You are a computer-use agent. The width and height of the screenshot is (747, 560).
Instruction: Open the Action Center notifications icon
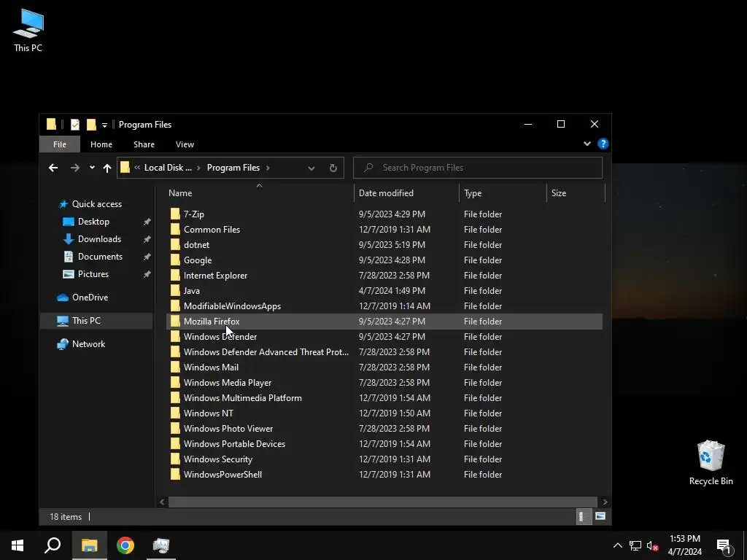coord(724,547)
